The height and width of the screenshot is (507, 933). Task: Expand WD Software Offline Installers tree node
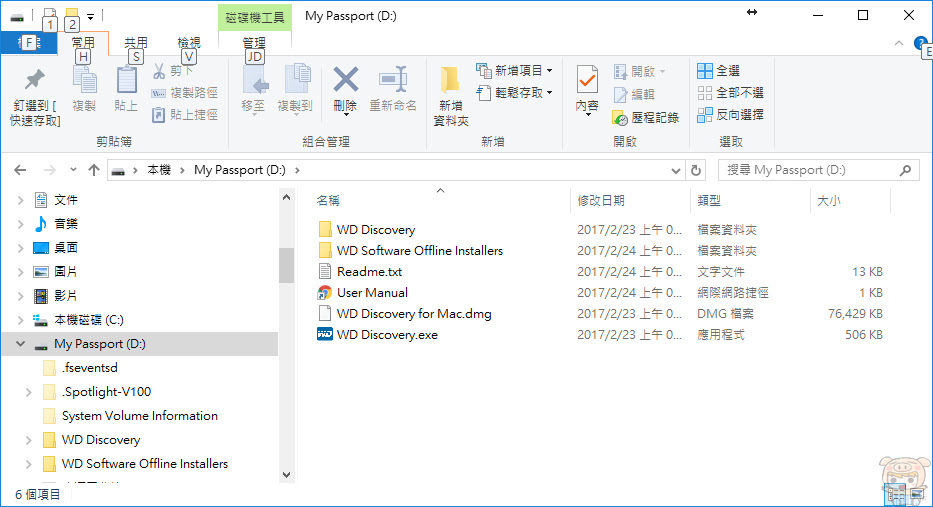(x=28, y=464)
